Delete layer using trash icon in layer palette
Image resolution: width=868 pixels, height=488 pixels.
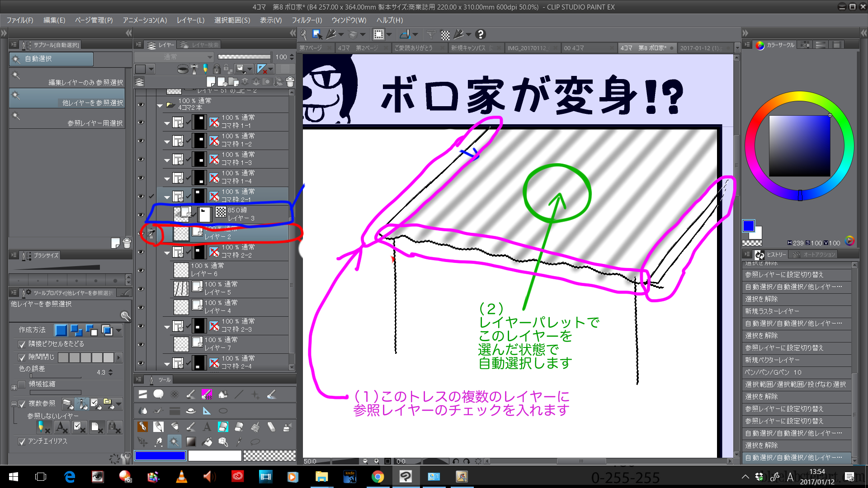(290, 82)
